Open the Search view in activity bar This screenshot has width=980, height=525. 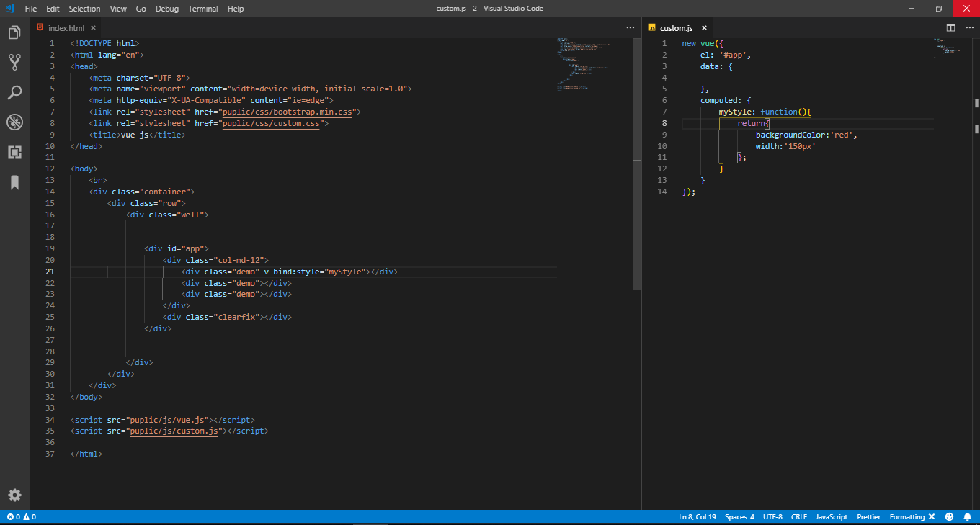(x=14, y=92)
